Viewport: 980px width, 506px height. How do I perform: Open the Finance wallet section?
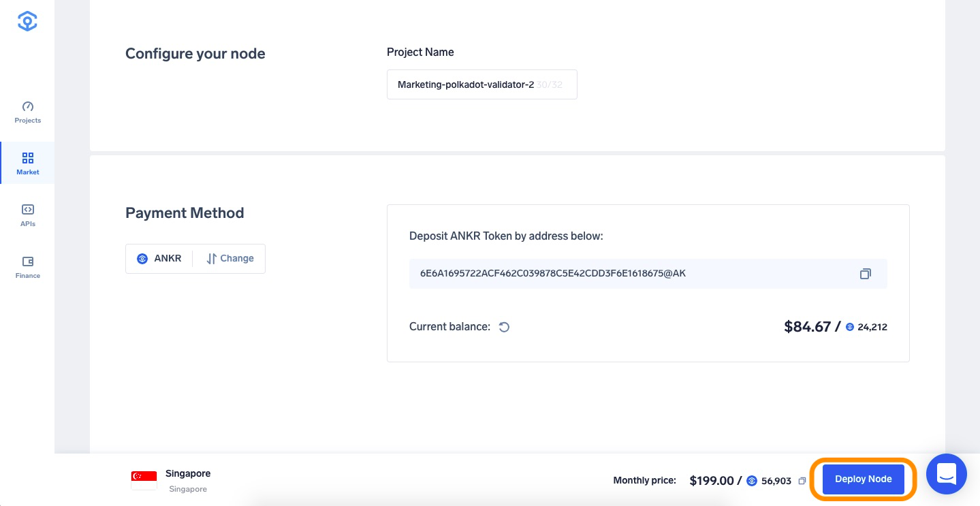(27, 267)
